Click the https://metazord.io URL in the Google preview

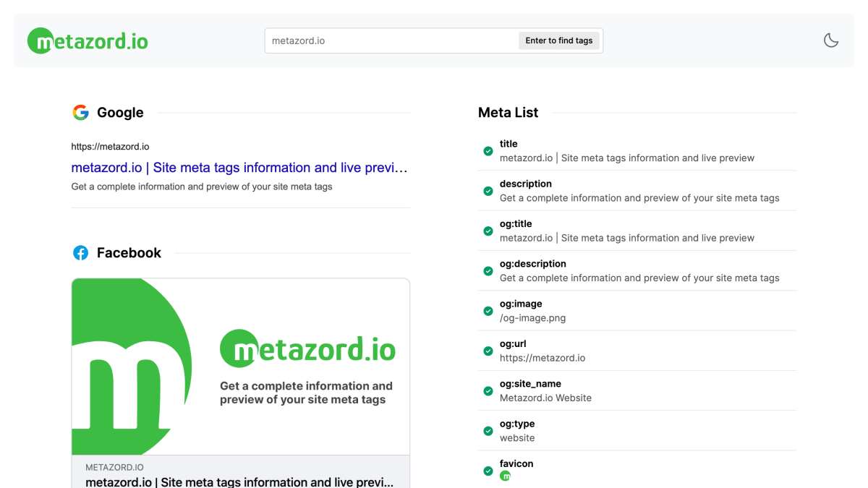point(110,147)
